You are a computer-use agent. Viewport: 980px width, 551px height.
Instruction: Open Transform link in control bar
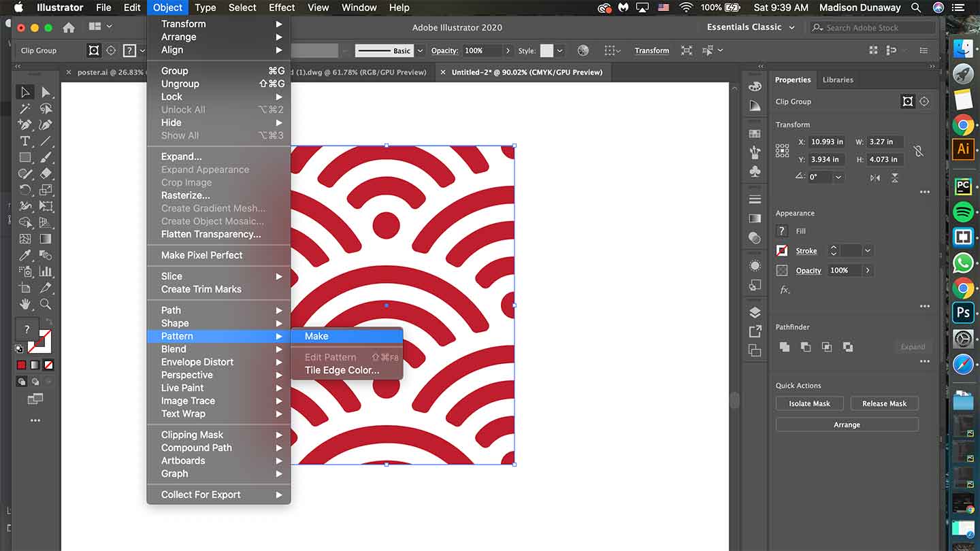pyautogui.click(x=651, y=50)
